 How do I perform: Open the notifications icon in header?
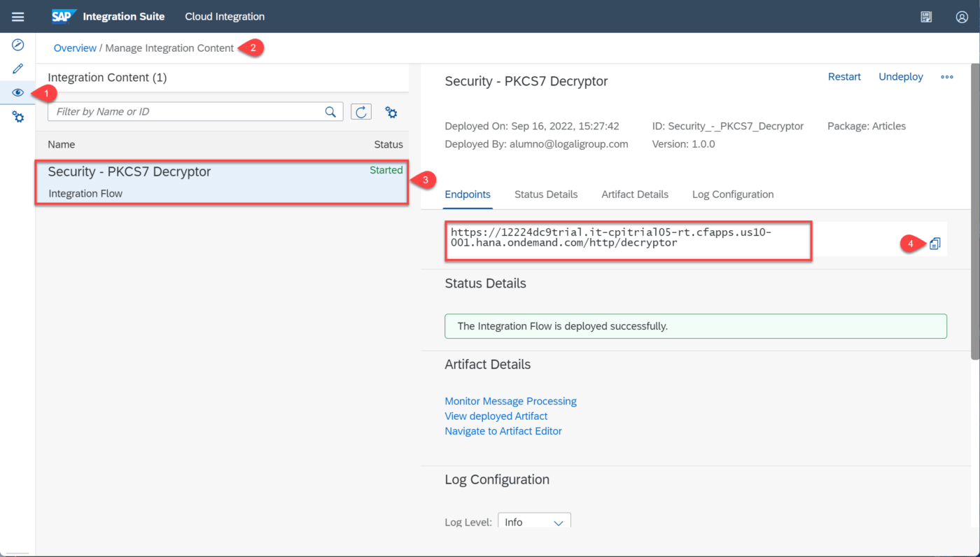point(926,17)
